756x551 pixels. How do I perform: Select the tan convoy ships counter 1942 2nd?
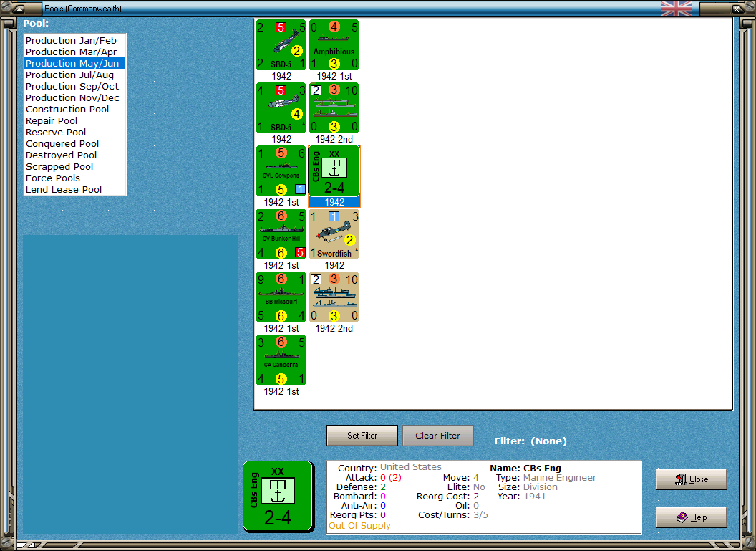[x=334, y=297]
